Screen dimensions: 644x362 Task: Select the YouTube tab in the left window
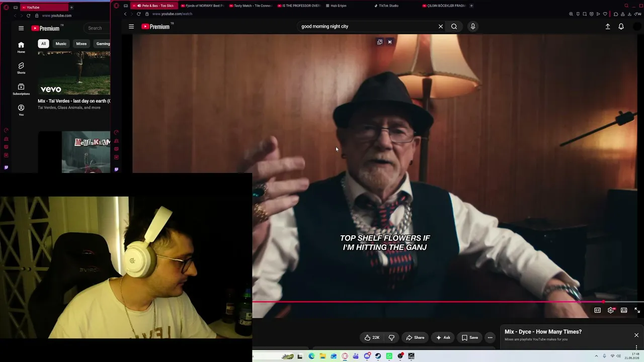(44, 8)
